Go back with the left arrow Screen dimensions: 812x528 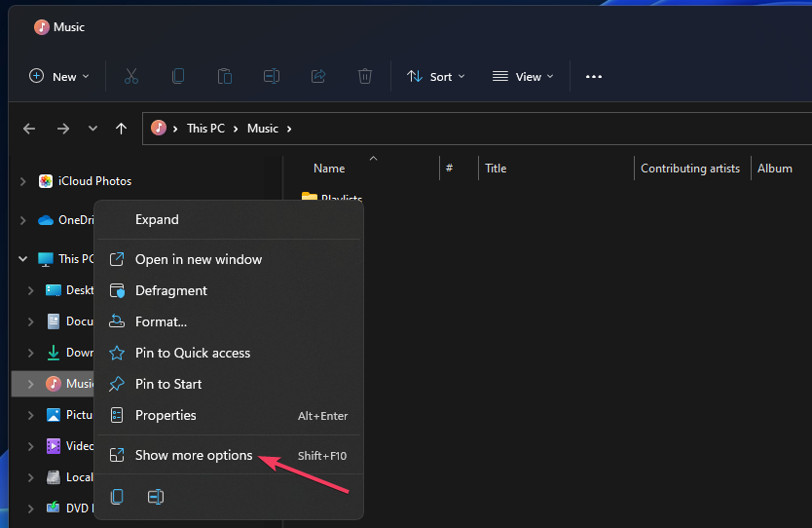tap(29, 129)
